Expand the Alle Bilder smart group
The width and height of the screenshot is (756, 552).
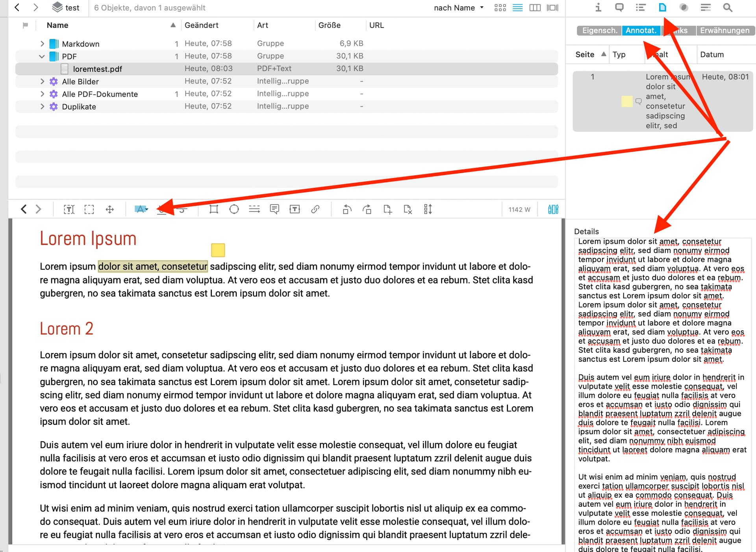click(42, 82)
